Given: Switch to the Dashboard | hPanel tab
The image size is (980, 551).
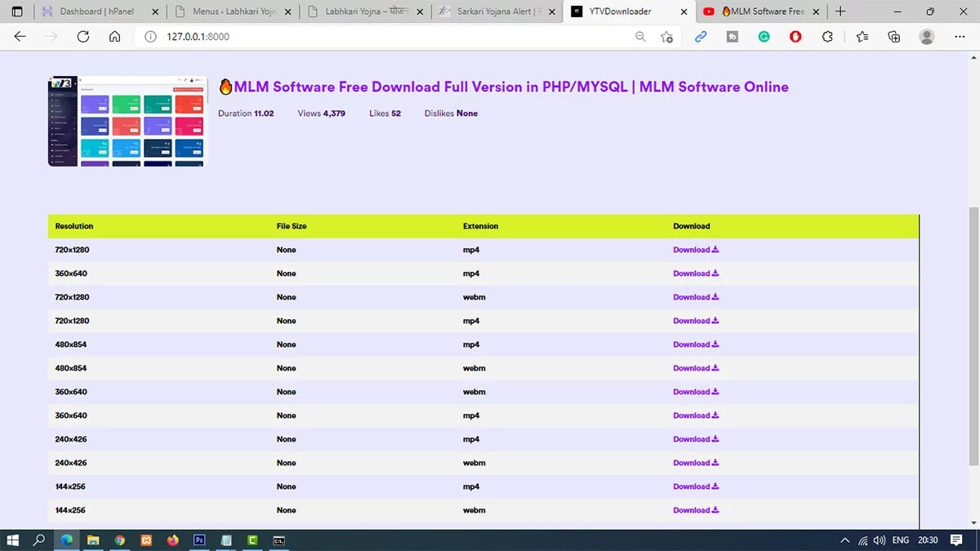Looking at the screenshot, I should (96, 11).
